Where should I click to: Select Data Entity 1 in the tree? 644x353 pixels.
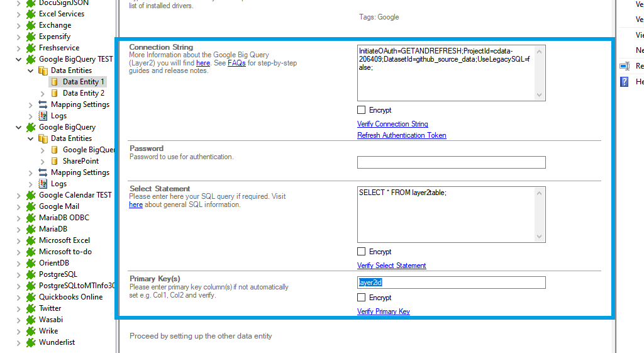[84, 82]
